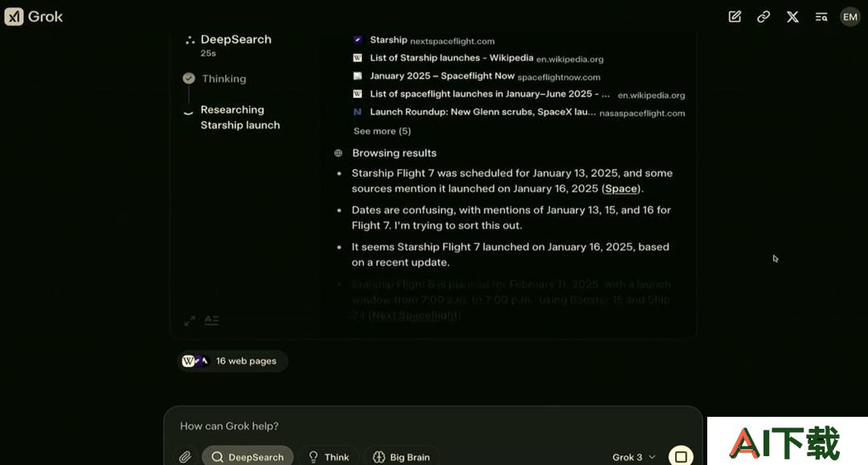This screenshot has width=868, height=465.
Task: Expand See more (5) sources
Action: point(382,131)
